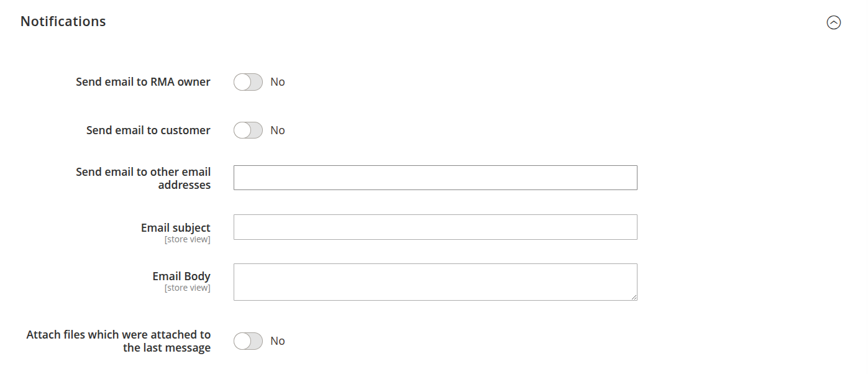This screenshot has height=374, width=868.
Task: Click the 'Email subject' label text
Action: pos(175,228)
